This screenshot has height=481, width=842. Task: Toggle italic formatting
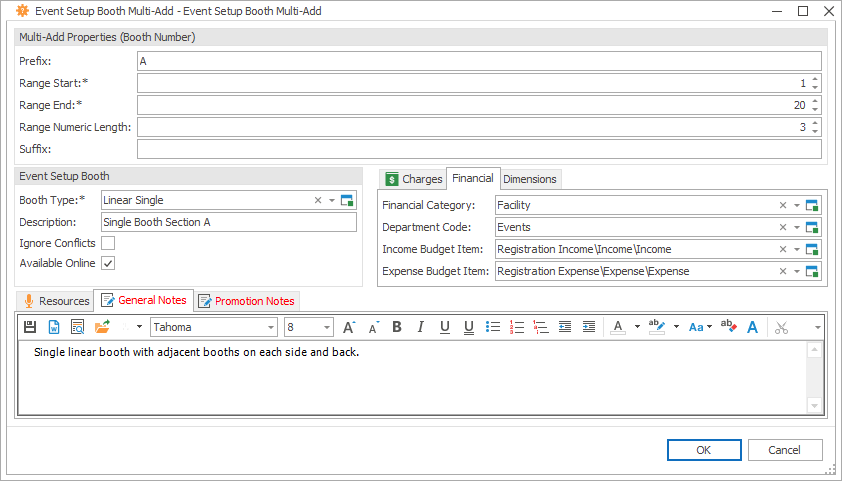click(x=421, y=327)
